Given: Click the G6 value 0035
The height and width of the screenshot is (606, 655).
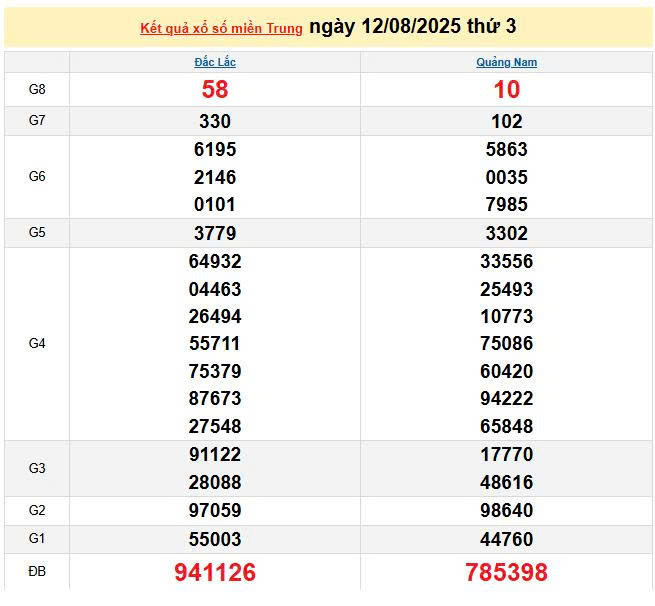Looking at the screenshot, I should click(507, 177).
